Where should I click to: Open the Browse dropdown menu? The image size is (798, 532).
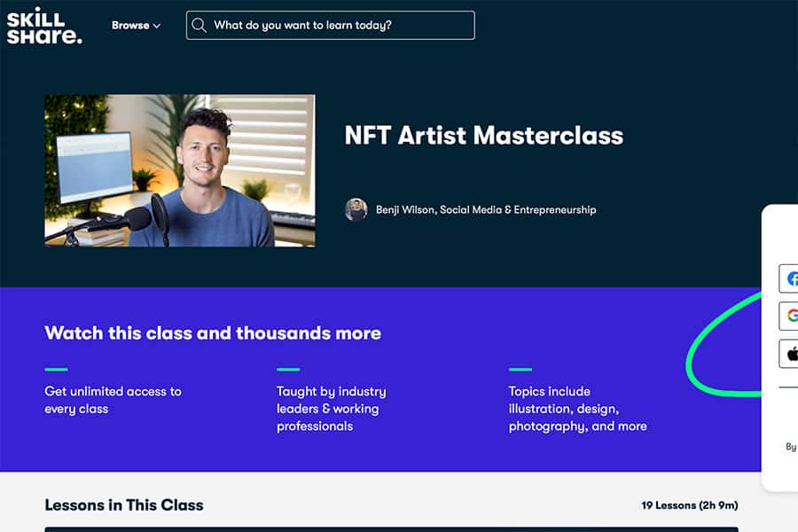coord(136,26)
